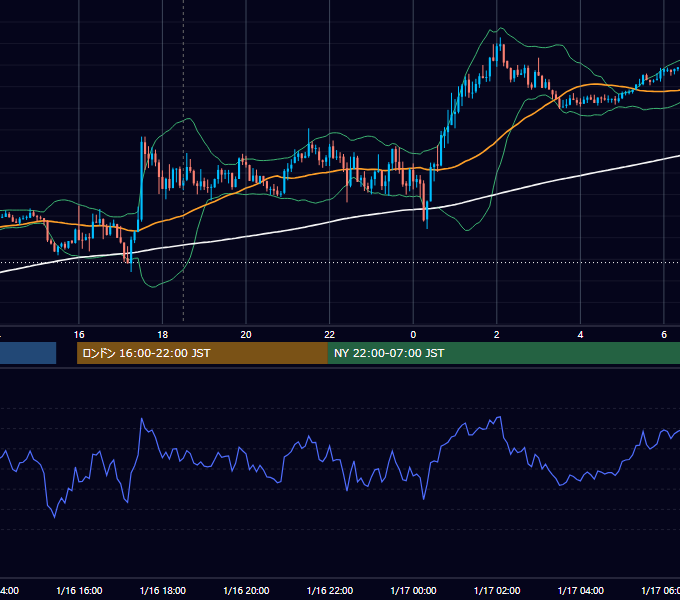Viewport: 680px width, 600px height.
Task: Click the 1/16 16:00 date label
Action: (x=79, y=591)
